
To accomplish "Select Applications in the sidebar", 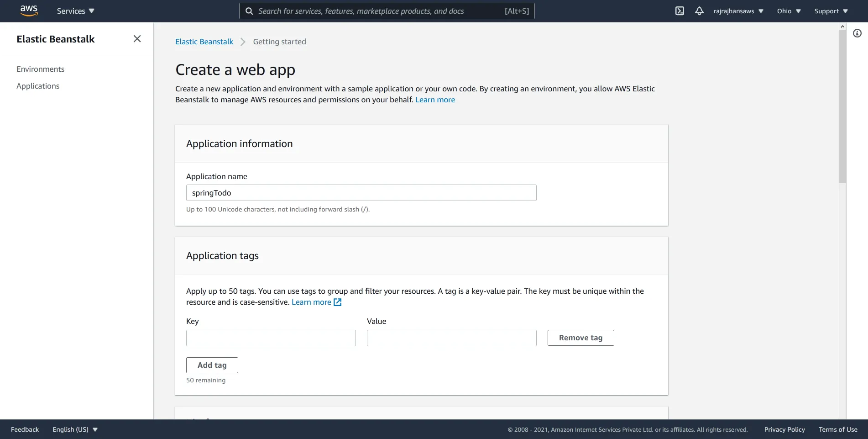I will (x=38, y=85).
